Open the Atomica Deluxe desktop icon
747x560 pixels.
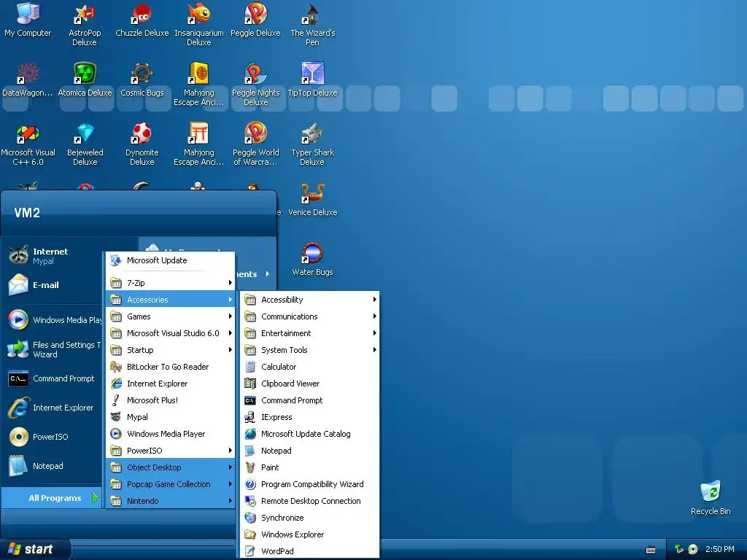point(85,80)
